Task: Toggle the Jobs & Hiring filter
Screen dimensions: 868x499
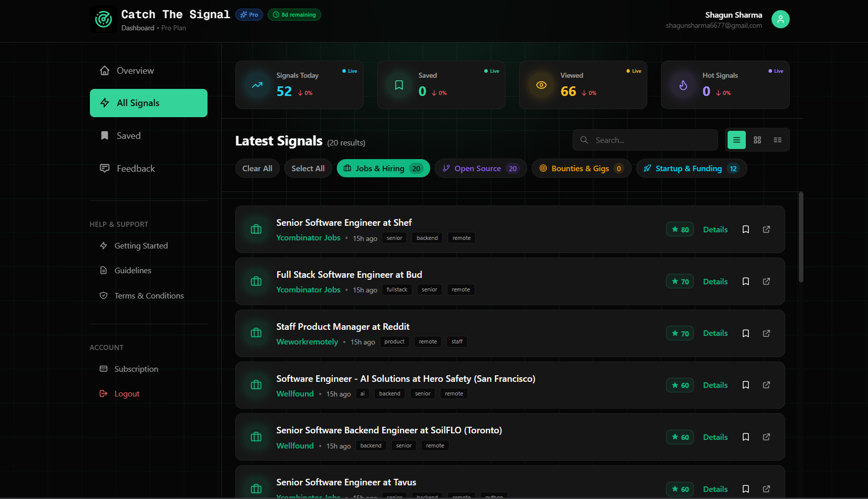Action: [x=383, y=168]
